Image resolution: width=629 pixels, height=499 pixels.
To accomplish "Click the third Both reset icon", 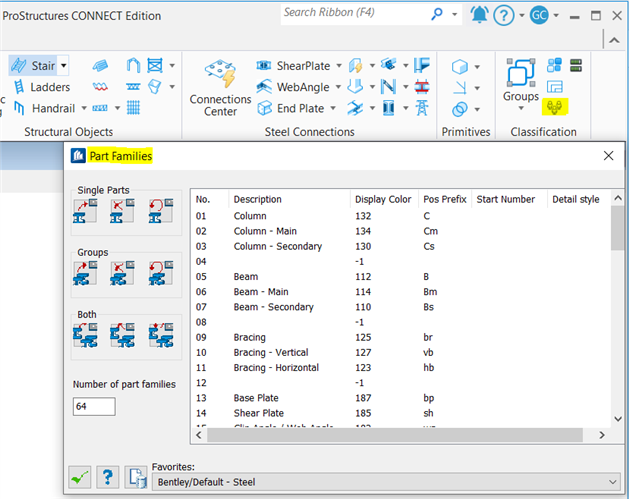I will pos(161,335).
